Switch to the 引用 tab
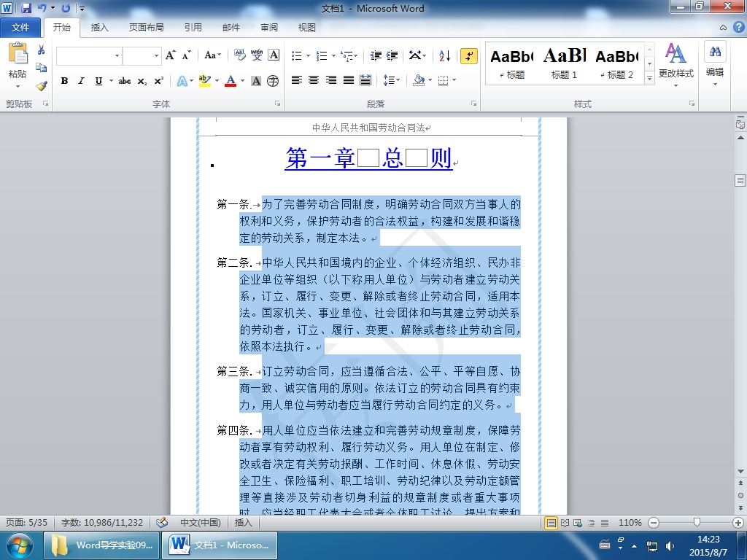Image resolution: width=747 pixels, height=560 pixels. pyautogui.click(x=193, y=28)
